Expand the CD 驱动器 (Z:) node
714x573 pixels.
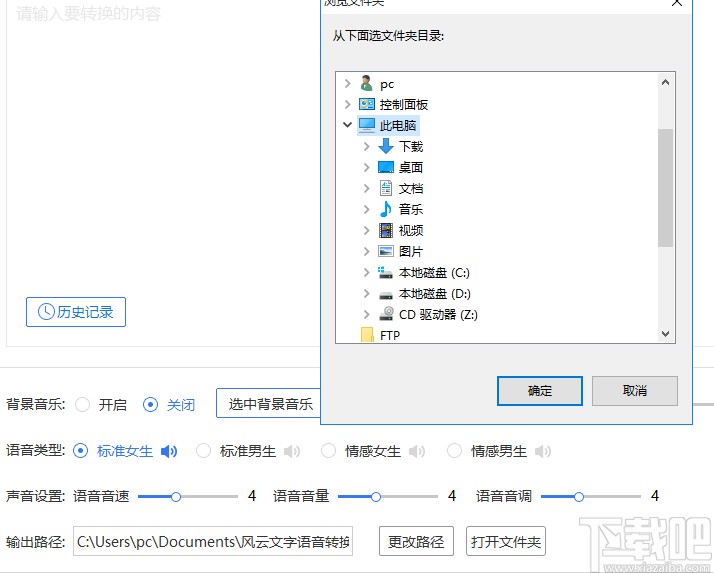[367, 314]
